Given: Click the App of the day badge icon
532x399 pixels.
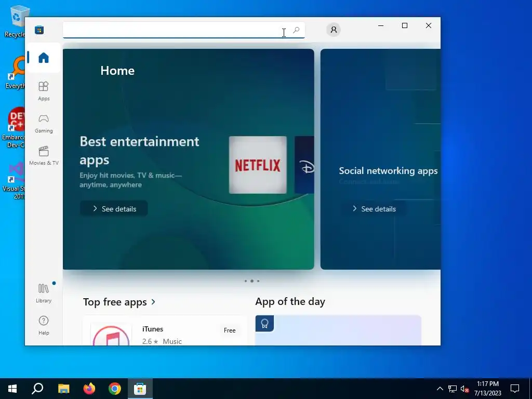Looking at the screenshot, I should tap(264, 323).
